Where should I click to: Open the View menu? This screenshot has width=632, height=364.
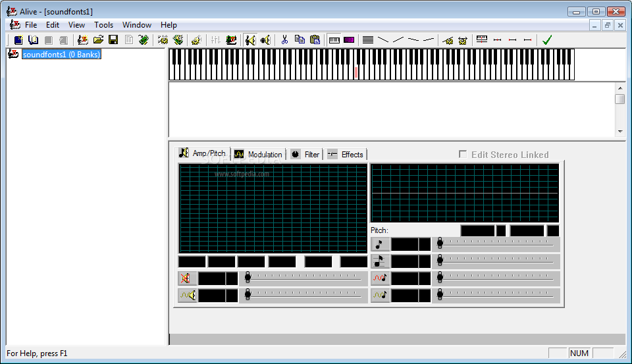(76, 25)
